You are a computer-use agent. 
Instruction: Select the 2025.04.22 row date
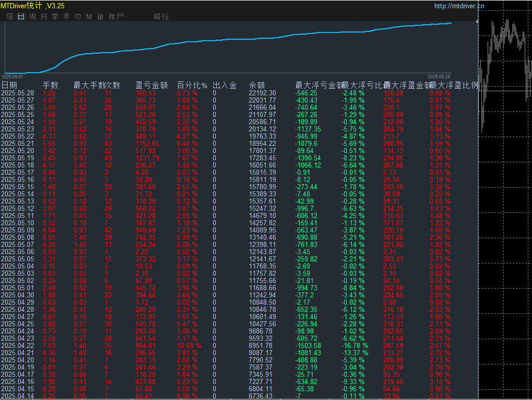coord(18,345)
